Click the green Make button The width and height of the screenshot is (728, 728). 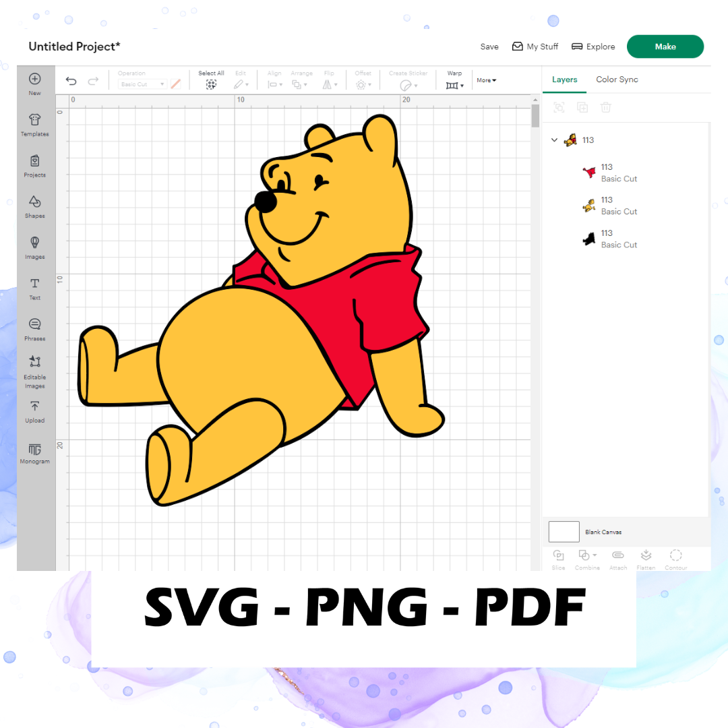click(x=665, y=47)
